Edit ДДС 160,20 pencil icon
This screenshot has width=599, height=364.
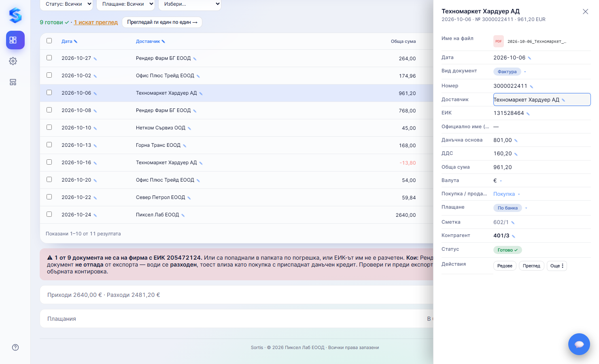tap(516, 154)
